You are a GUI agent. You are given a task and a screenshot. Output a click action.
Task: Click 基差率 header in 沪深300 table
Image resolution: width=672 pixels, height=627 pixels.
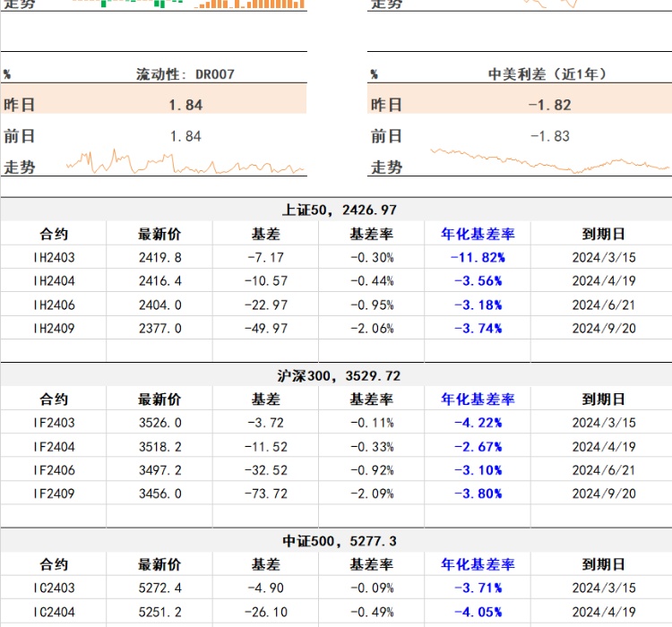371,399
